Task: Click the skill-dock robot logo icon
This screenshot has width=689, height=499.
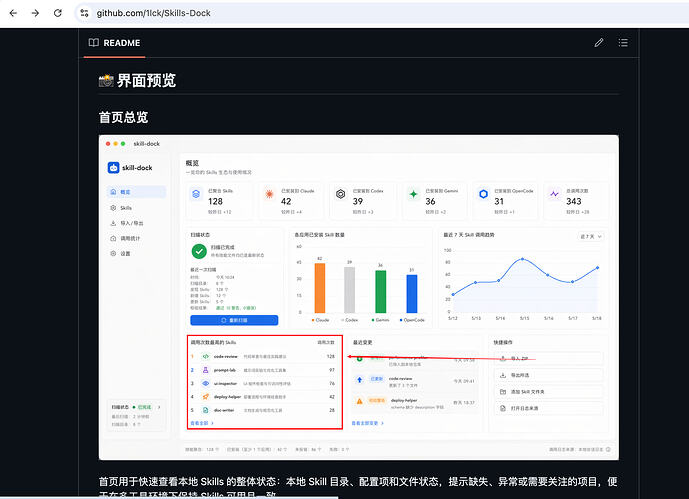Action: pyautogui.click(x=113, y=167)
